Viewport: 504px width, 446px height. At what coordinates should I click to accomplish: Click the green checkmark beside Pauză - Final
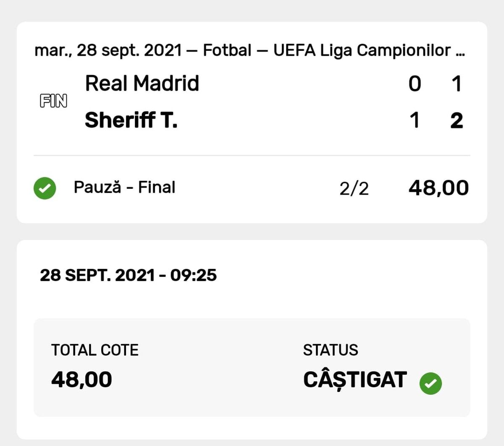pyautogui.click(x=45, y=188)
